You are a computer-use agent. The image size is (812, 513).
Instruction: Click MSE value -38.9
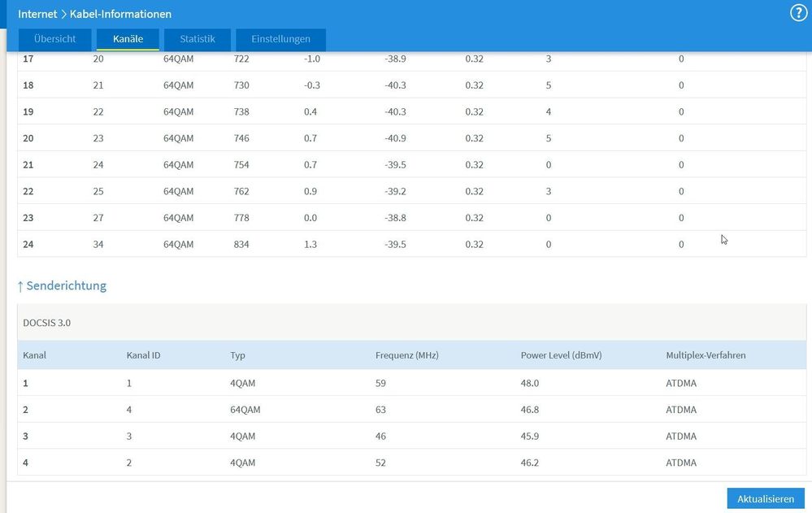(x=395, y=59)
